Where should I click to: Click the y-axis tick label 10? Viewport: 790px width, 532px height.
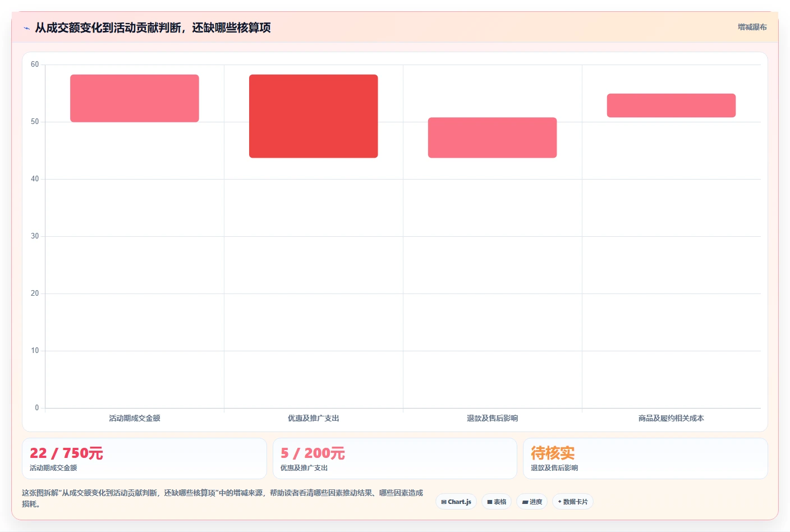[x=35, y=351]
